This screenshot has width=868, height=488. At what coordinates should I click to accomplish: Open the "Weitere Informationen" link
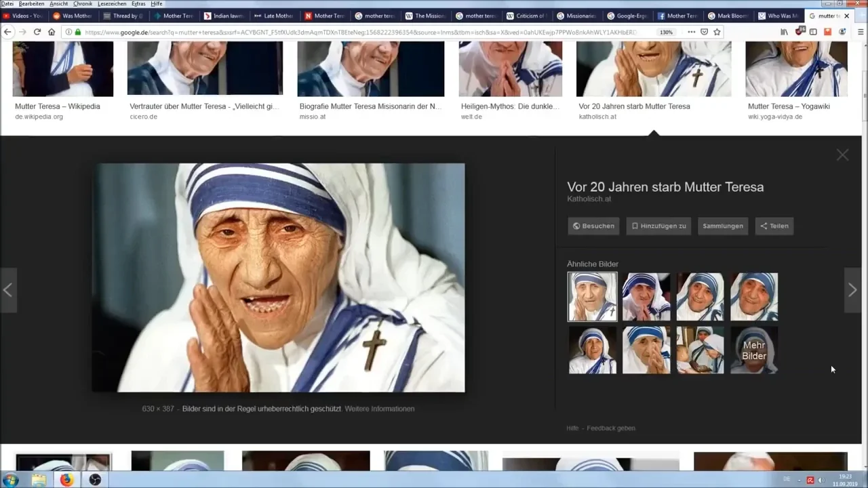tap(379, 409)
